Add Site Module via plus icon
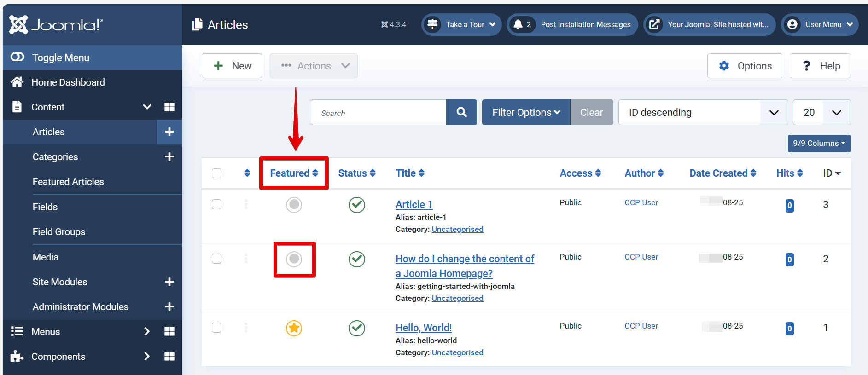This screenshot has height=375, width=868. pos(169,282)
